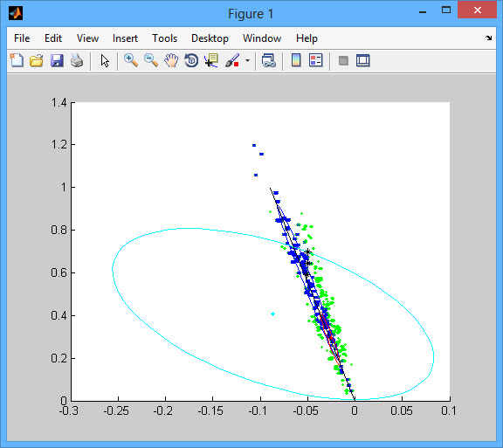The image size is (503, 448).
Task: Insert a legend from the toolbar
Action: click(315, 60)
